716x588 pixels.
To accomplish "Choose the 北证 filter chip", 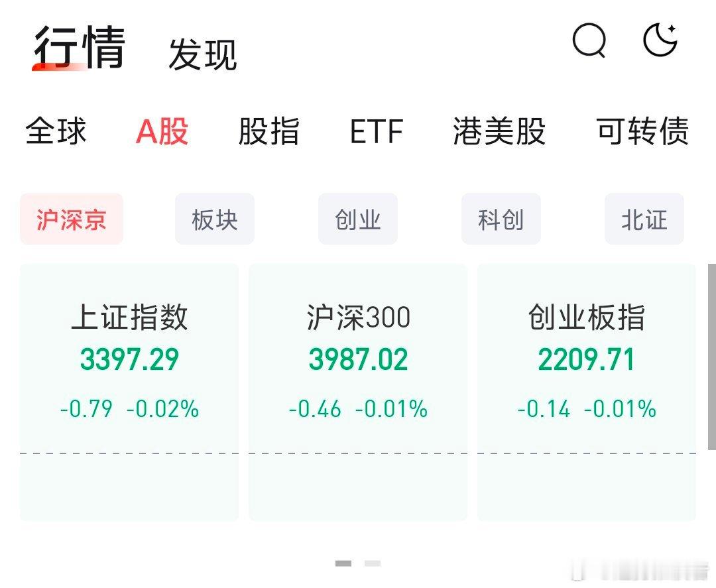I will coord(644,219).
